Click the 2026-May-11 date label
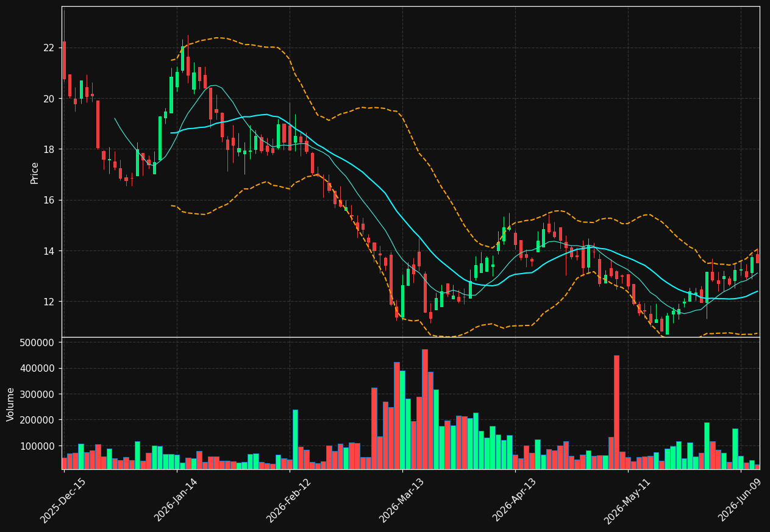This screenshot has width=770, height=532. coord(627,500)
